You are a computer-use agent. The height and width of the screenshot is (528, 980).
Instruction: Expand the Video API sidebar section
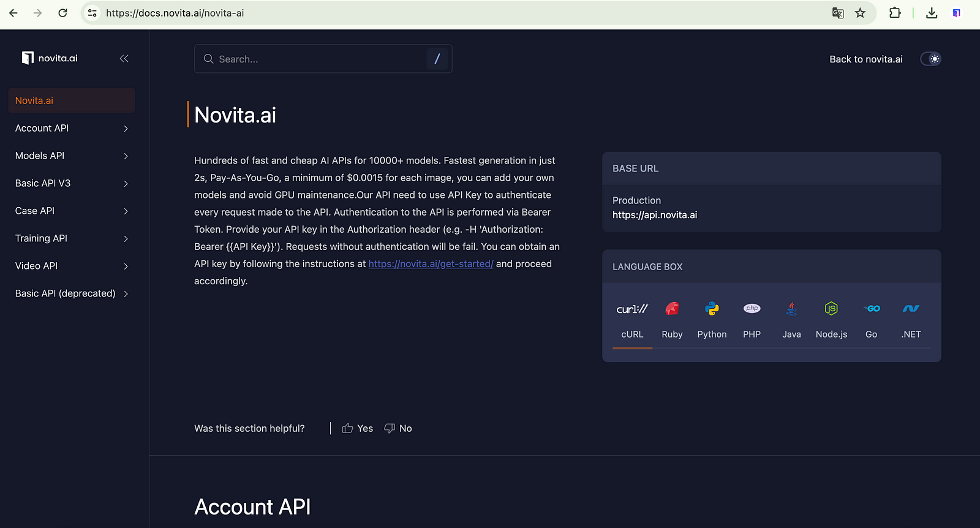click(x=126, y=266)
